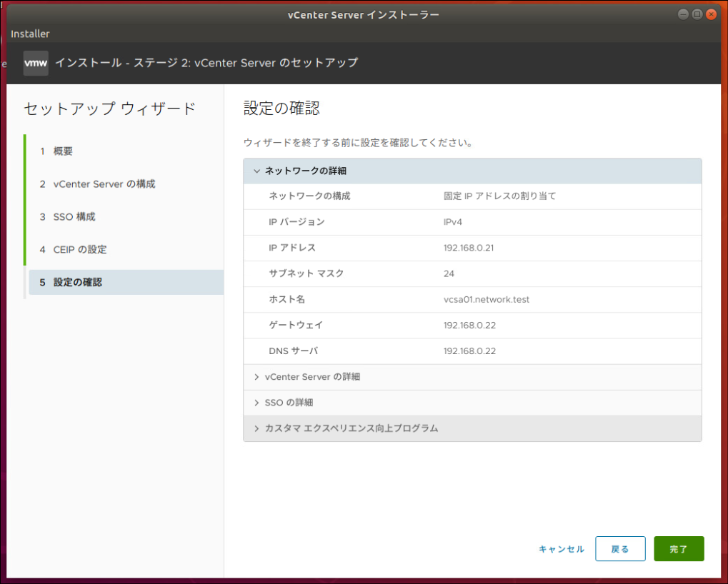Maximize the vCenter Server installer window
The width and height of the screenshot is (728, 584).
[x=697, y=14]
